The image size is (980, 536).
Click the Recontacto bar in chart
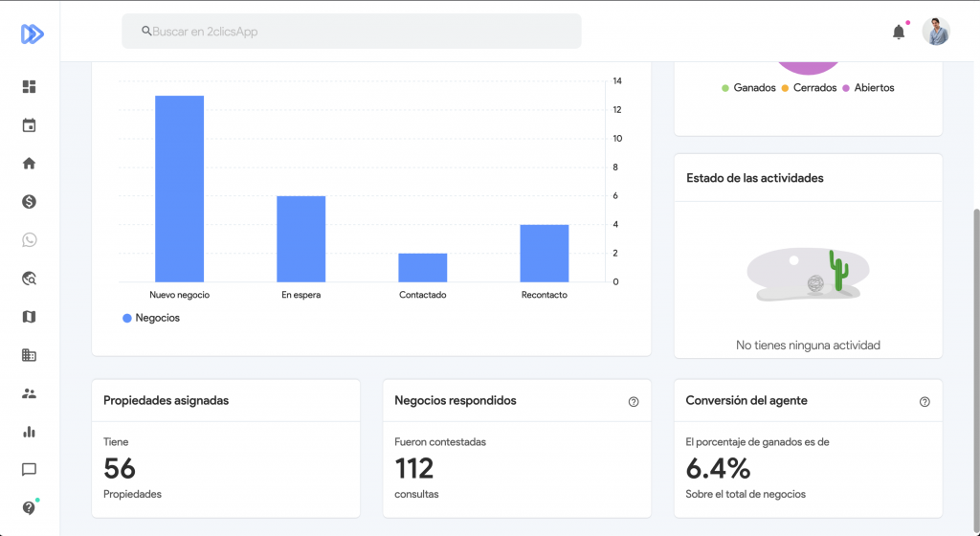(x=545, y=254)
